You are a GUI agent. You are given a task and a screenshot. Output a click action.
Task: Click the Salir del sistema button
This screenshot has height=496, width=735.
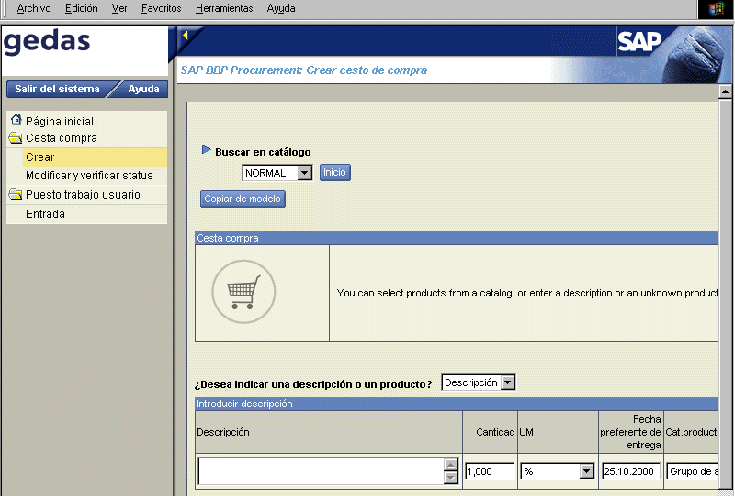coord(58,88)
